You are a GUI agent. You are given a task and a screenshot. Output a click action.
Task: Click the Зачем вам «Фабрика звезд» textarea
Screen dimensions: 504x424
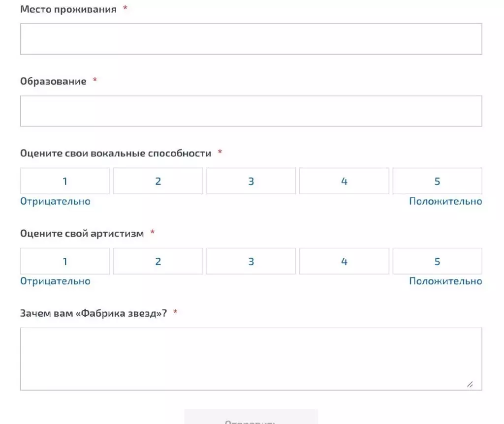[251, 359]
